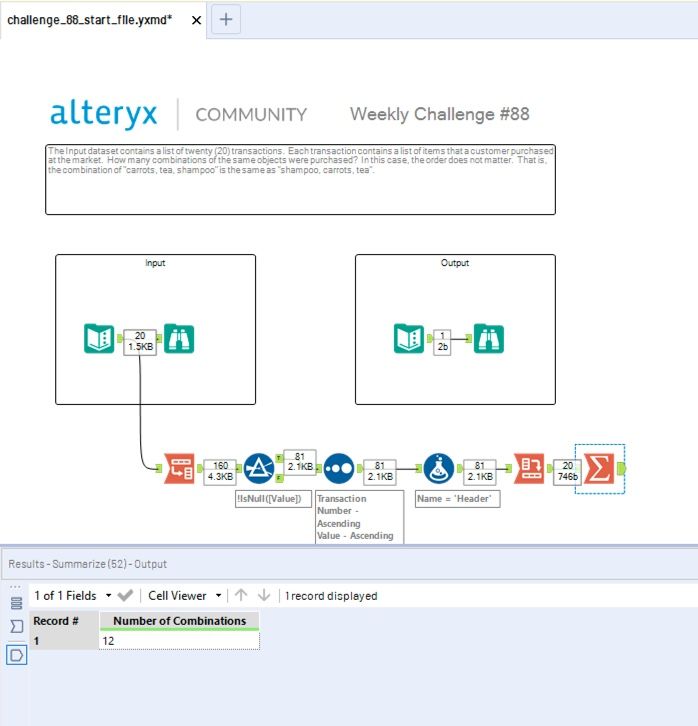
Task: Click the Transpose tool input anchor
Action: (x=159, y=469)
